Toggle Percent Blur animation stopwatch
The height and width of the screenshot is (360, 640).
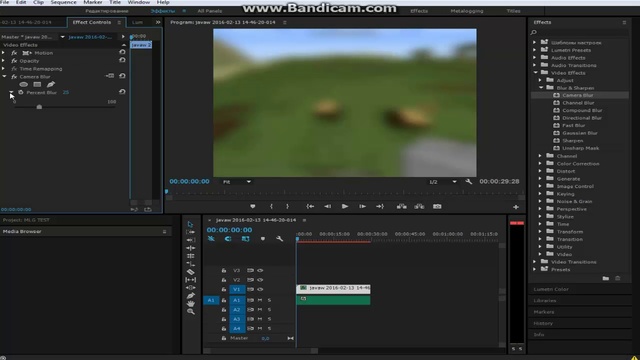pos(21,92)
